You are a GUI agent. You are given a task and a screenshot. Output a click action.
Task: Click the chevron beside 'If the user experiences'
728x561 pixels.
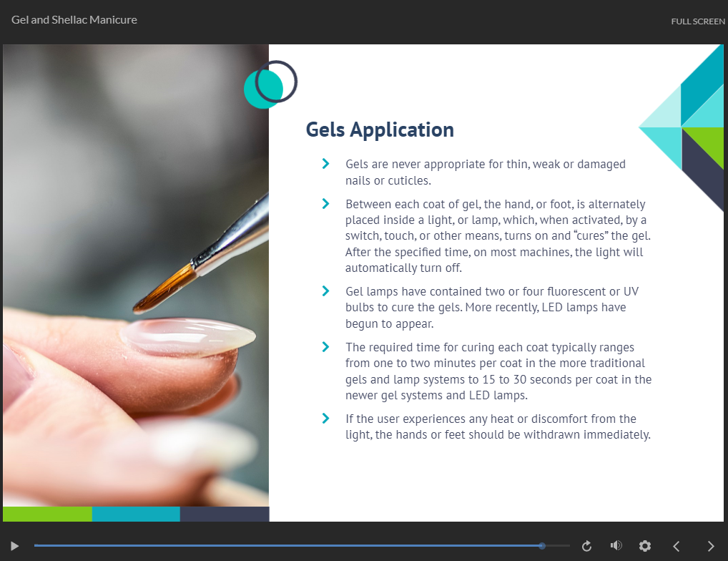[326, 419]
